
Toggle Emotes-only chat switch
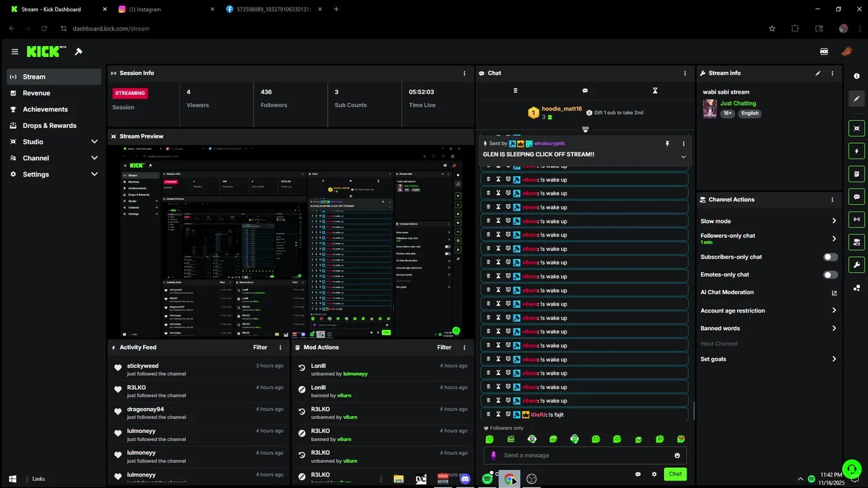830,274
